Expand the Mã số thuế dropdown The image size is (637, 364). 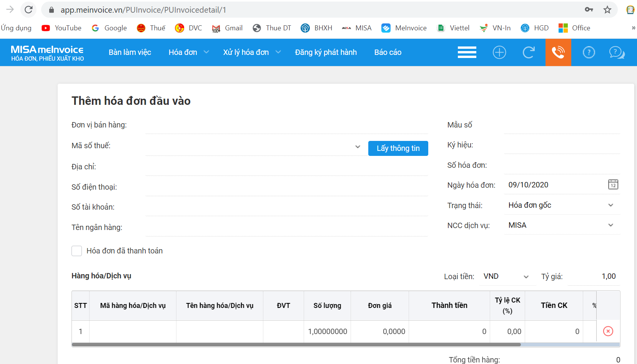pyautogui.click(x=358, y=147)
